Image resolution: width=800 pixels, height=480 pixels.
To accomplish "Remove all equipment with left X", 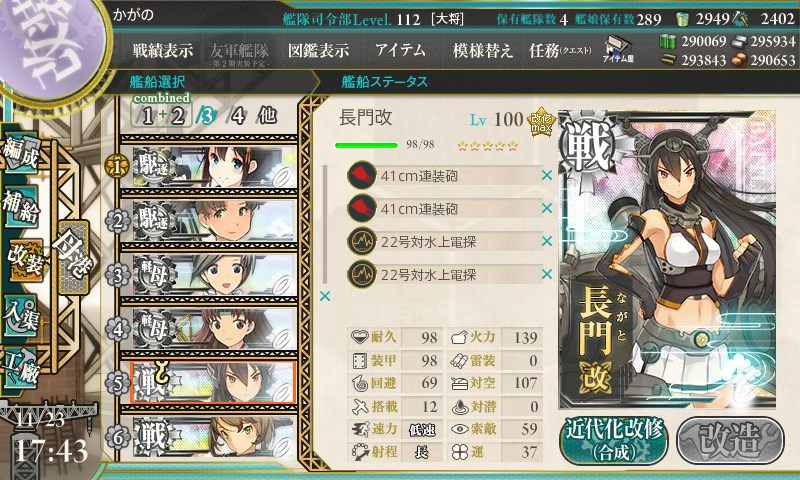I will (x=325, y=296).
